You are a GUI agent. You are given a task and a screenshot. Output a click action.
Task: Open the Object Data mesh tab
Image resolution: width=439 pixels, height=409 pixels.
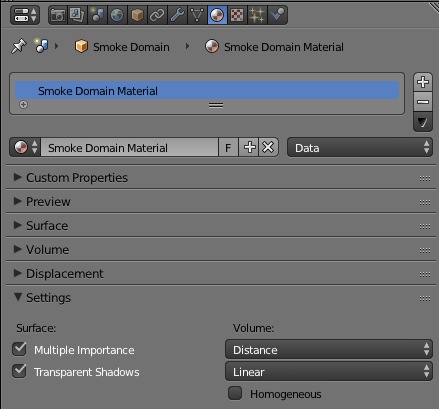coord(197,15)
